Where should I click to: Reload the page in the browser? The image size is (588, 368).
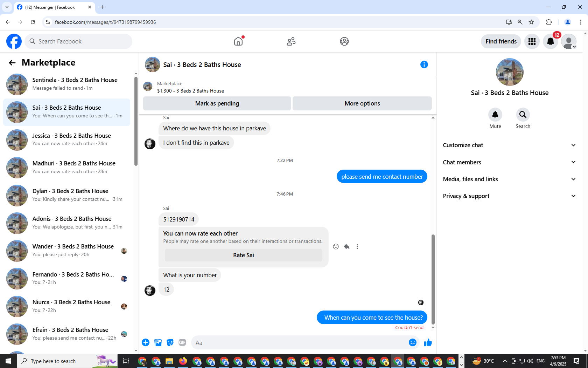pyautogui.click(x=33, y=22)
